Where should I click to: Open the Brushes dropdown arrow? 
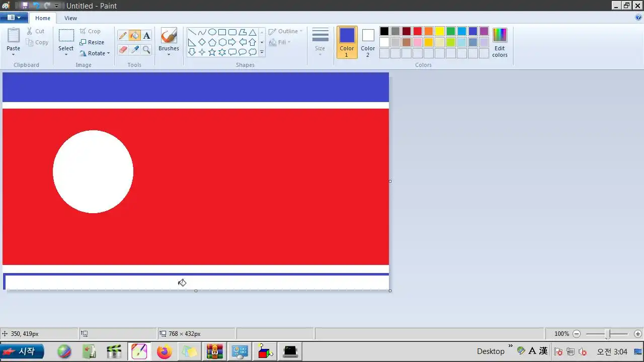pos(169,54)
